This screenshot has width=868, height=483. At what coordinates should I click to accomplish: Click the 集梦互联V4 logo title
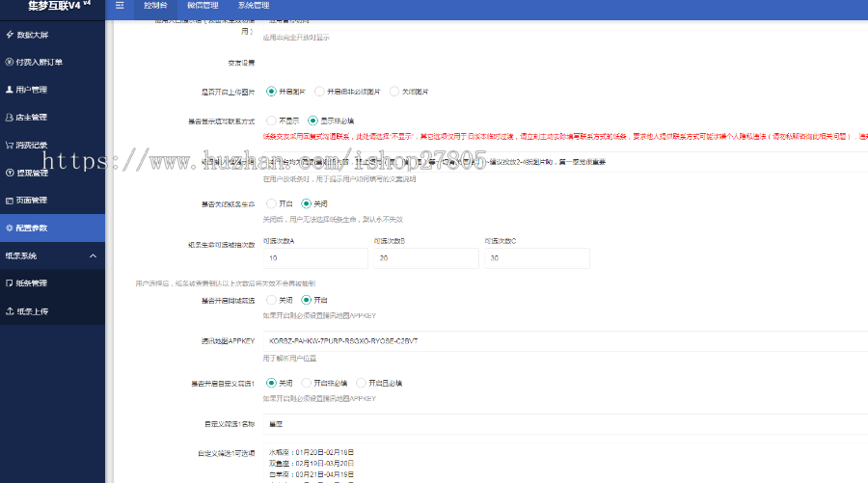[59, 6]
